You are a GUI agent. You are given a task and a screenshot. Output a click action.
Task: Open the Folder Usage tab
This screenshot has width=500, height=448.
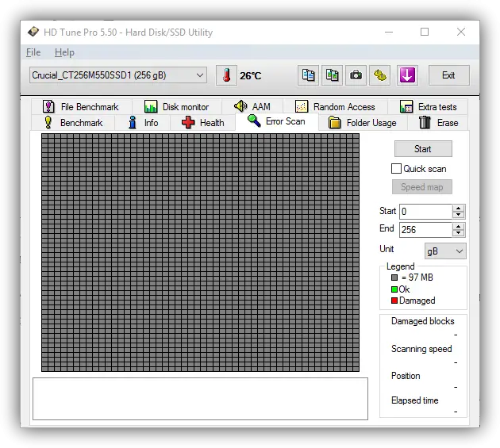[363, 123]
